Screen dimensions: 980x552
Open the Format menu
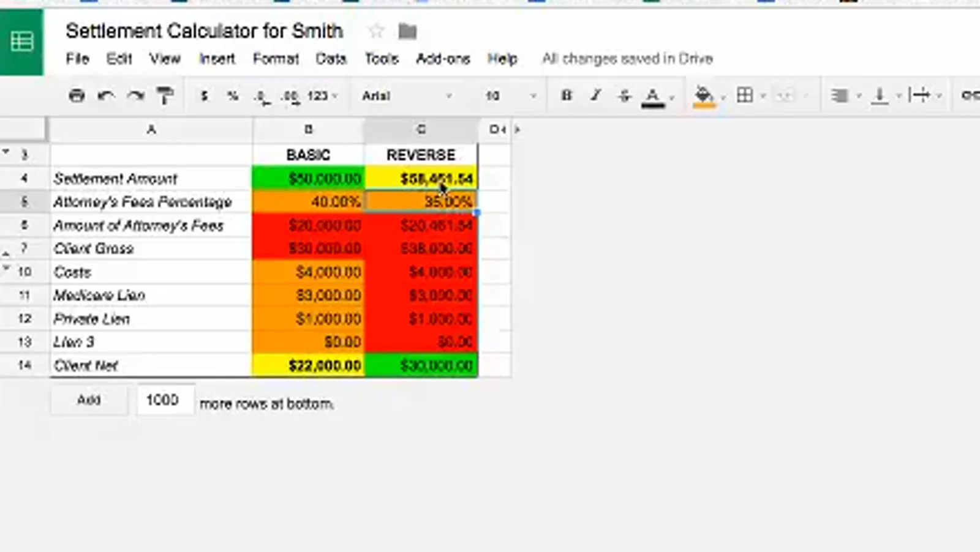[276, 59]
